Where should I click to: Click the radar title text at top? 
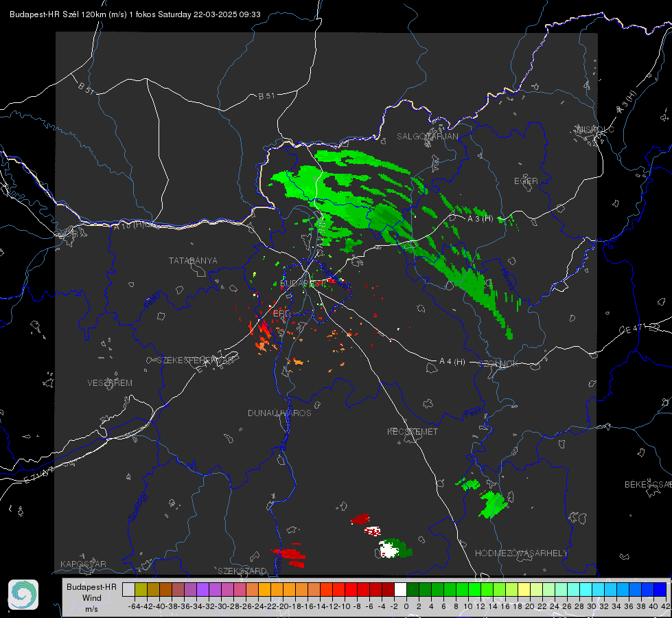(135, 14)
